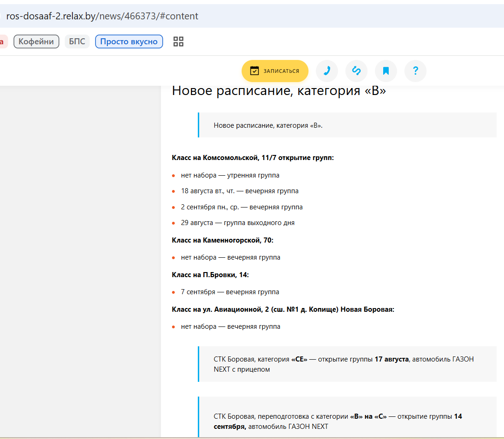Screen dimensions: 504x439
Task: Click 'нет набора' item under Каменногорской
Action: pos(231,257)
